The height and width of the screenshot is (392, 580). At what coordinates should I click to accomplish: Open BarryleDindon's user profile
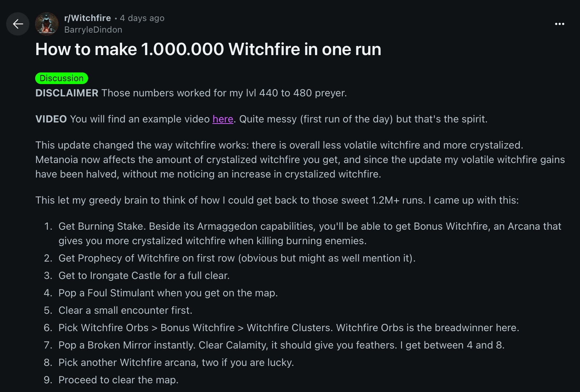tap(93, 30)
